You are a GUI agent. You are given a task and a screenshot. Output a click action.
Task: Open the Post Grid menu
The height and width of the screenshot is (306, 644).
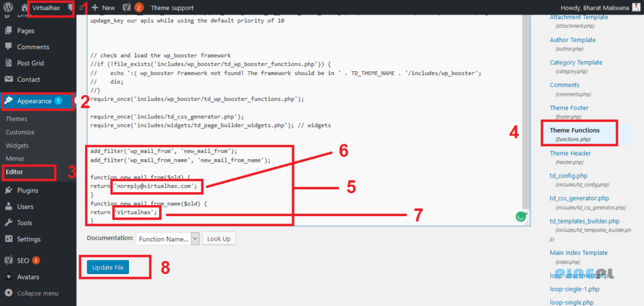[x=30, y=64]
